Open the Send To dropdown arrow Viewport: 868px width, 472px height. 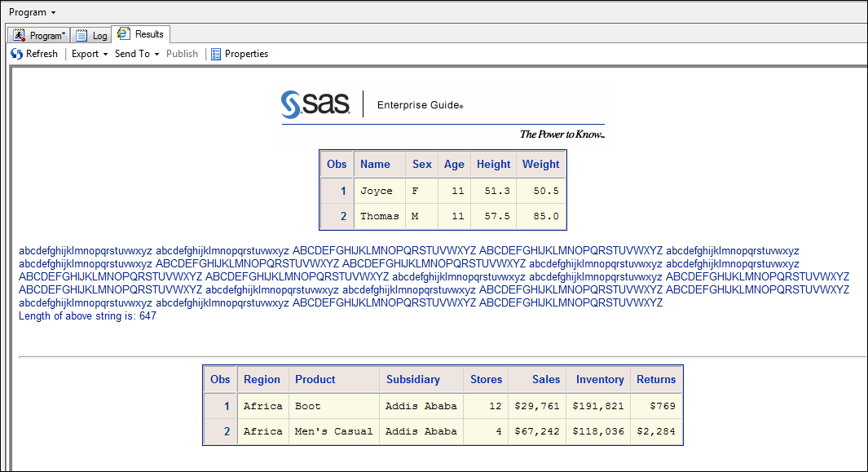pos(155,54)
